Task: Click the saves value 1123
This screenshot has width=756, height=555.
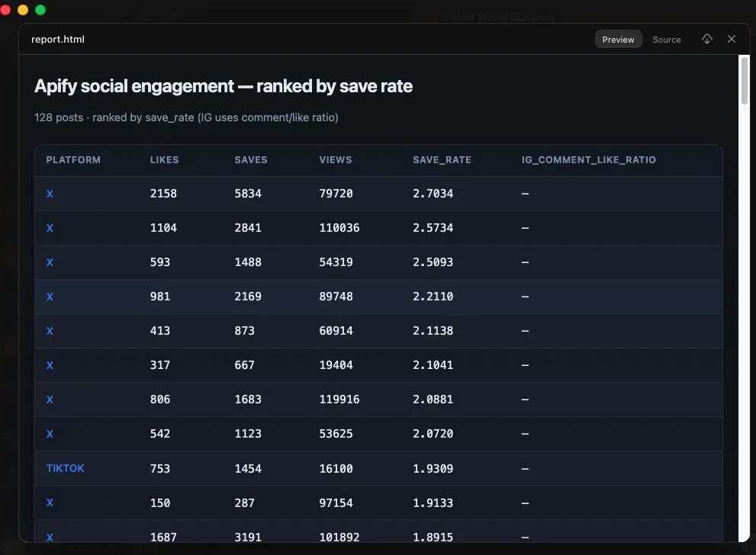Action: pyautogui.click(x=248, y=434)
